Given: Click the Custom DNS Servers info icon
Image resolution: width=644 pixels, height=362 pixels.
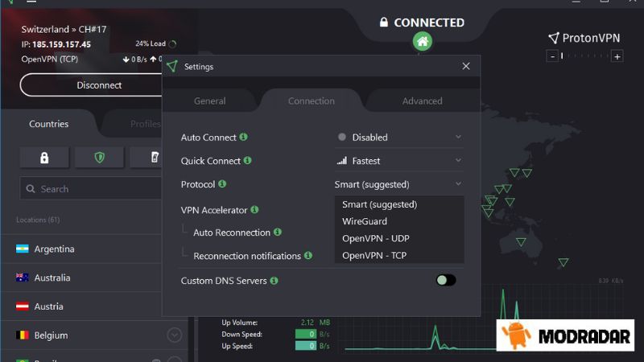Looking at the screenshot, I should tap(274, 280).
